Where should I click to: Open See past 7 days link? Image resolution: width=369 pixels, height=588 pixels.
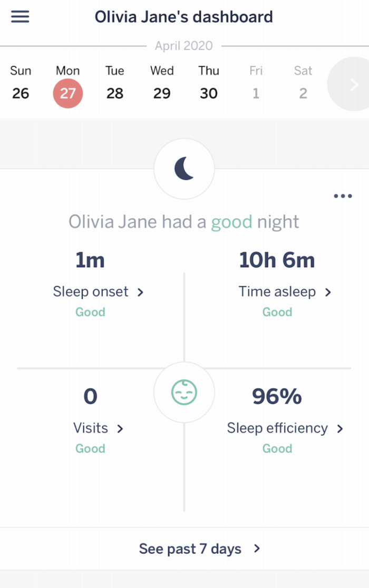(190, 549)
